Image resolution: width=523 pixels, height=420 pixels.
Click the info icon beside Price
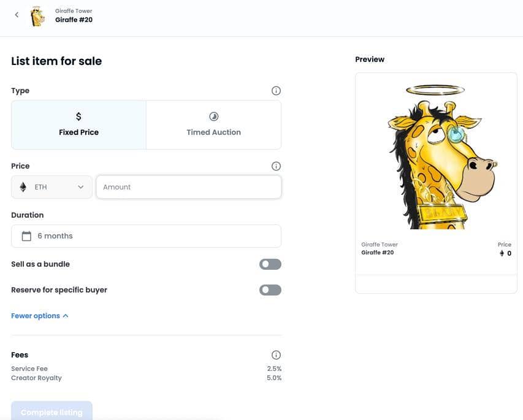[276, 166]
